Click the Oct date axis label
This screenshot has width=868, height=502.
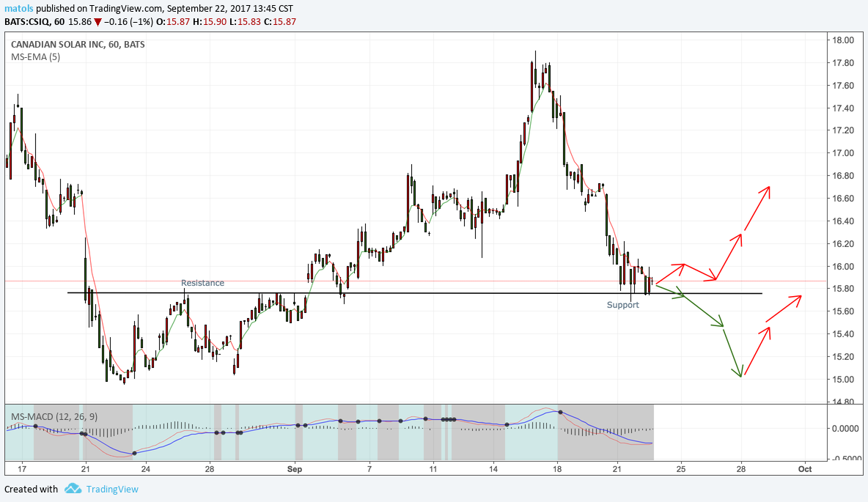pos(805,469)
